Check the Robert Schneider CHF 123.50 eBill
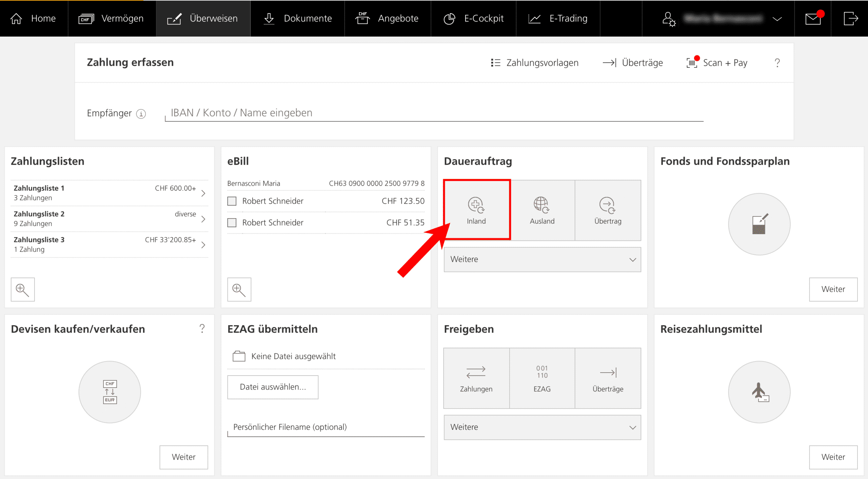The height and width of the screenshot is (479, 868). click(232, 201)
